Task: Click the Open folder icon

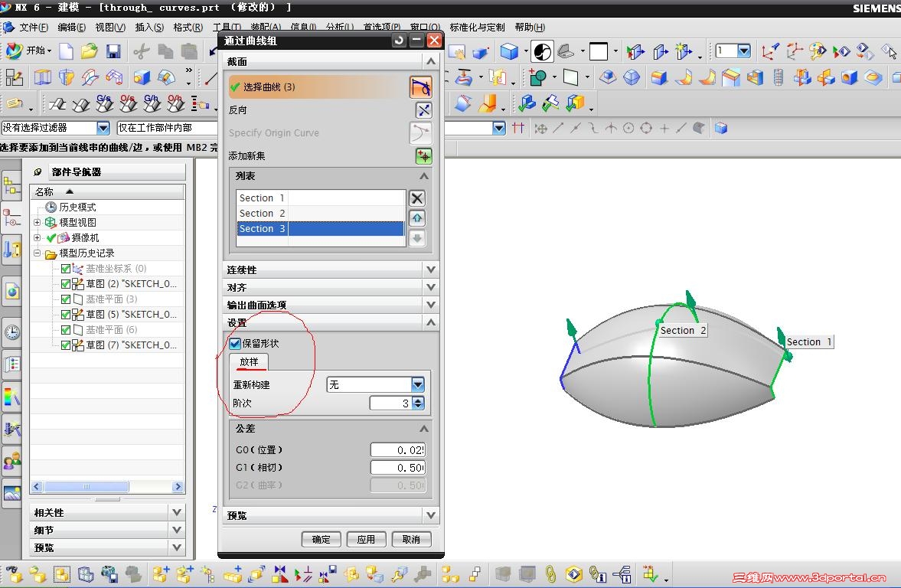Action: (x=89, y=52)
